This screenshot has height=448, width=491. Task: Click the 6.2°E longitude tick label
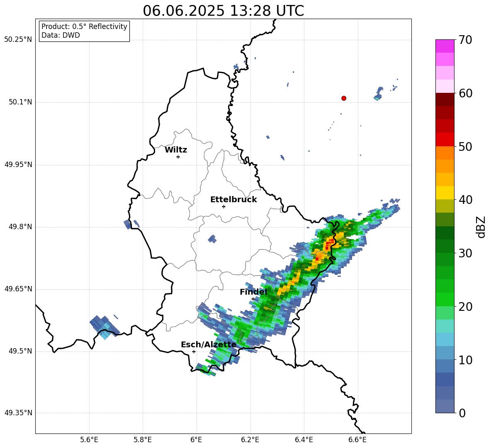click(x=250, y=440)
